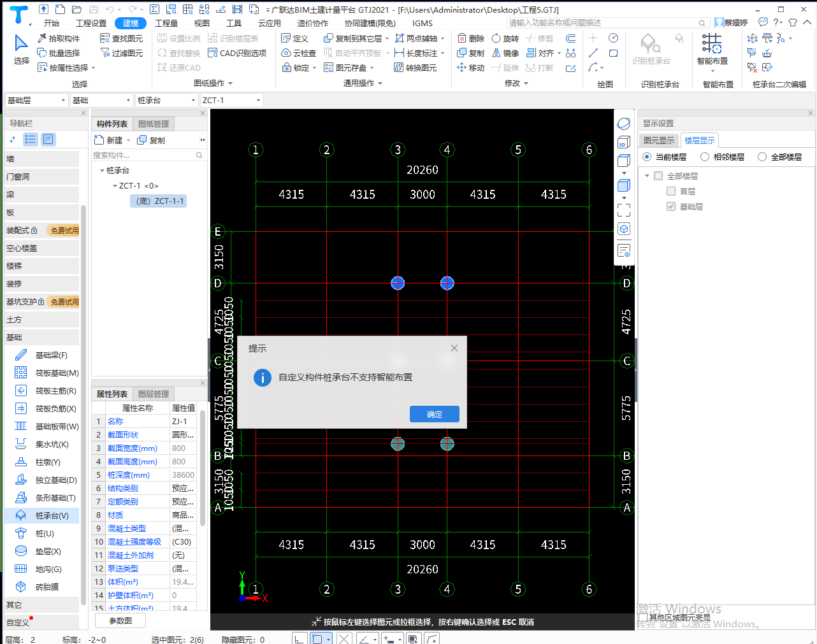This screenshot has width=817, height=644.
Task: Open the 工程量 ribbon tab
Action: (166, 23)
